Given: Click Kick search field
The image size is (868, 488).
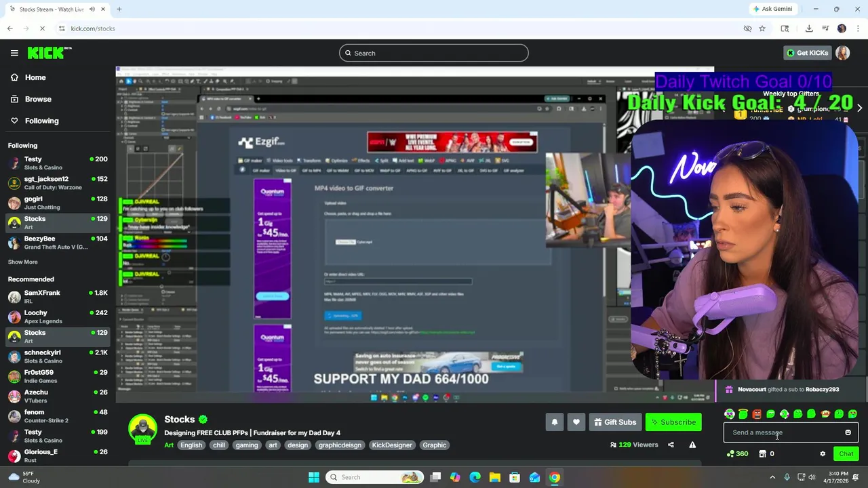Looking at the screenshot, I should point(434,53).
